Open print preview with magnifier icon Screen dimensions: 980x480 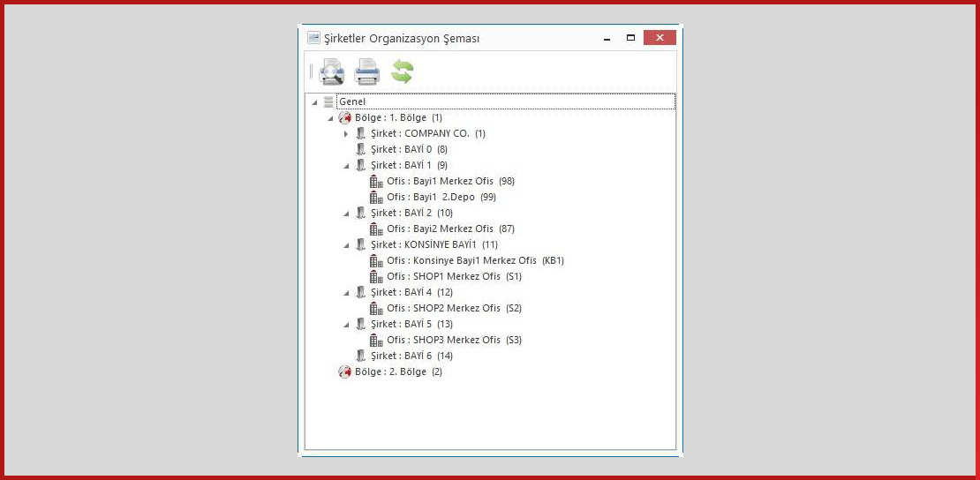pos(331,71)
